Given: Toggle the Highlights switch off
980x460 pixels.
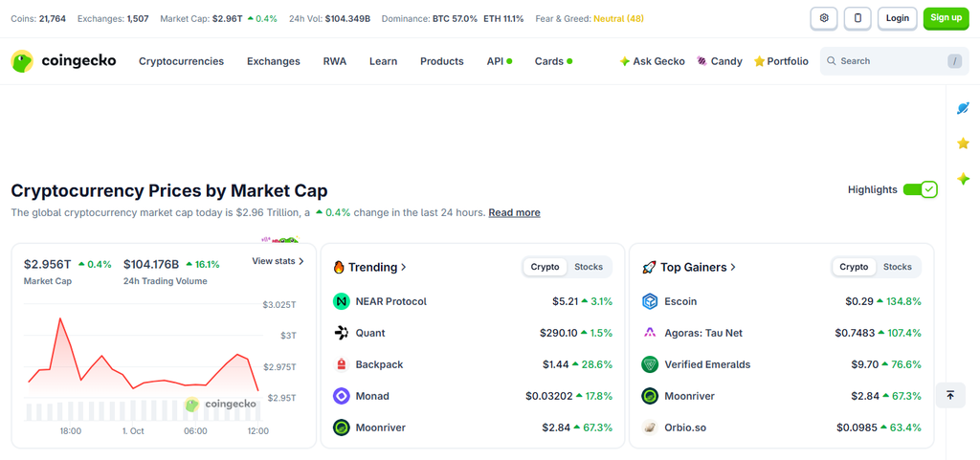Looking at the screenshot, I should (920, 189).
